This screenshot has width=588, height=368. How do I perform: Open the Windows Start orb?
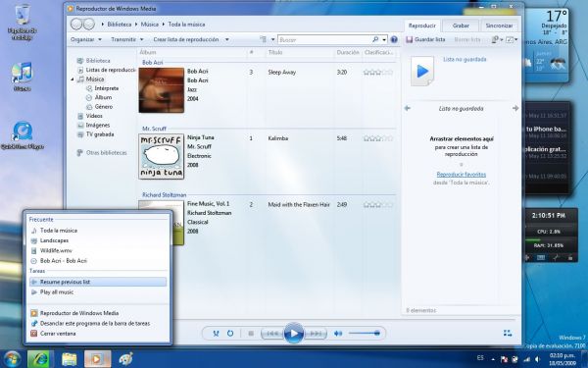click(12, 358)
